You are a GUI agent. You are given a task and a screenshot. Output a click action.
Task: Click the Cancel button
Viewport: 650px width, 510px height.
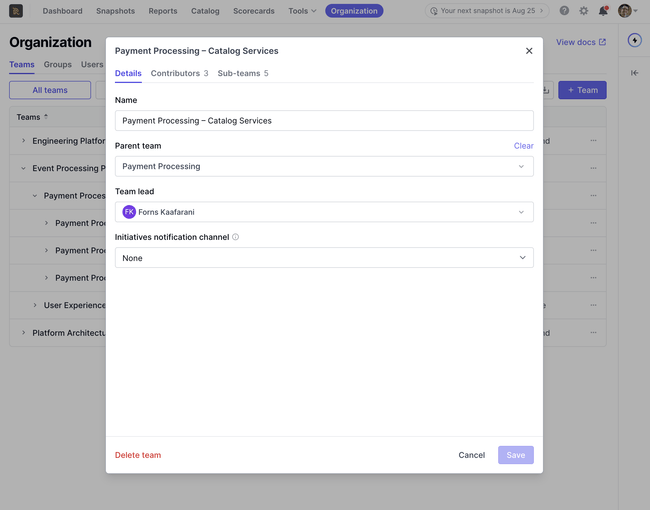pyautogui.click(x=471, y=455)
